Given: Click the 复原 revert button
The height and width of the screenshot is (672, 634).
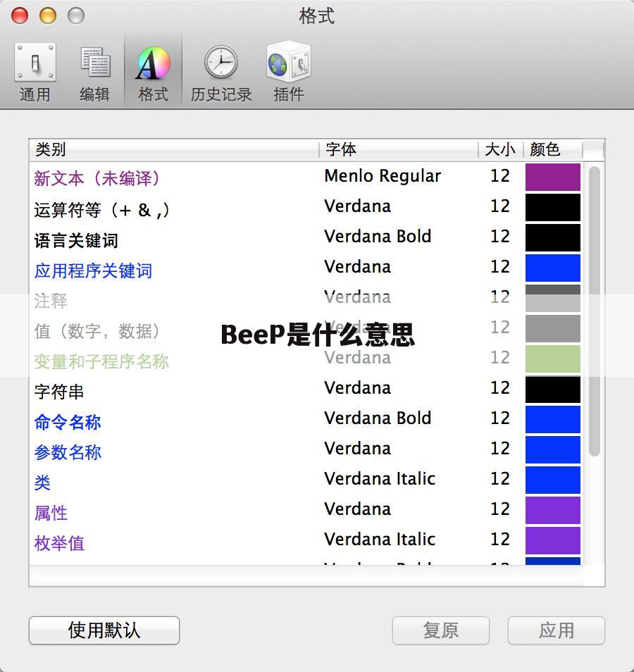Looking at the screenshot, I should (x=441, y=630).
